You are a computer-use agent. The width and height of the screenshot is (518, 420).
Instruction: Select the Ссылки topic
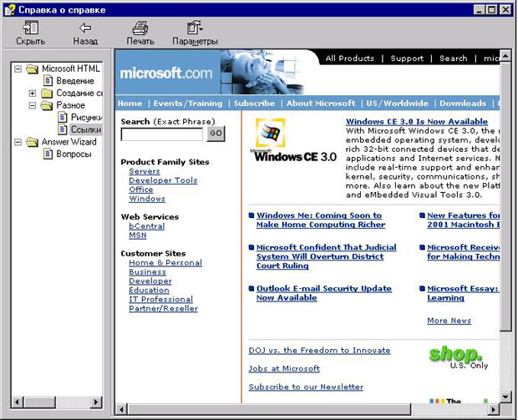[x=86, y=129]
